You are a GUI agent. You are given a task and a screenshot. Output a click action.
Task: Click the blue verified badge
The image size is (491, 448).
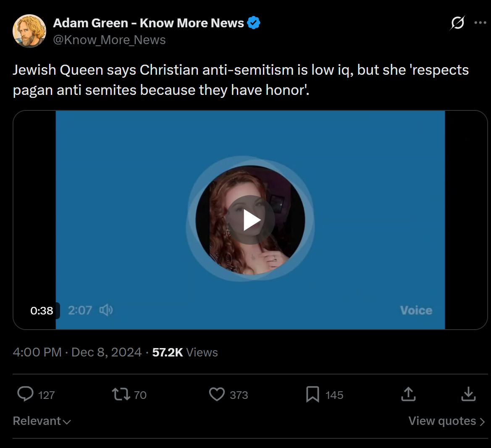pos(254,23)
